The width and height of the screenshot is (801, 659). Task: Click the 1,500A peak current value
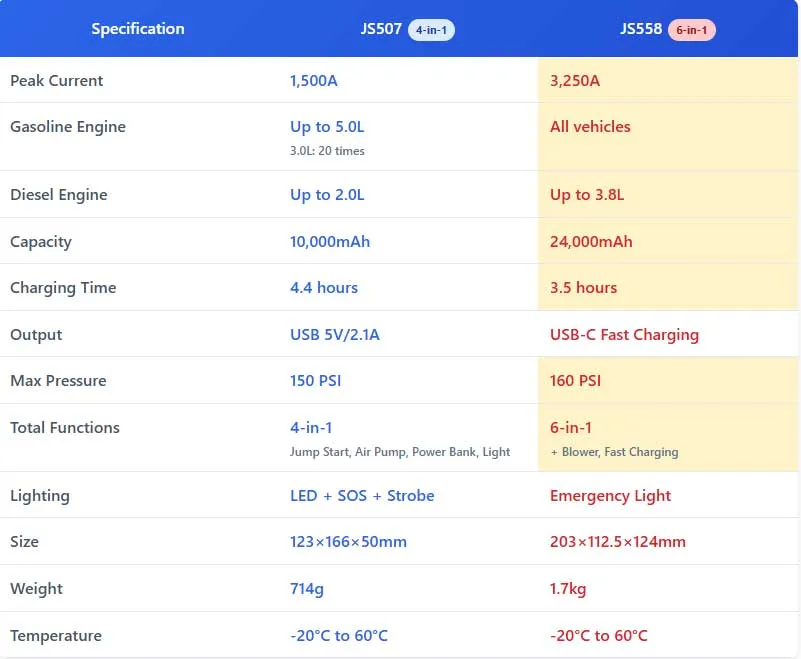pyautogui.click(x=314, y=80)
